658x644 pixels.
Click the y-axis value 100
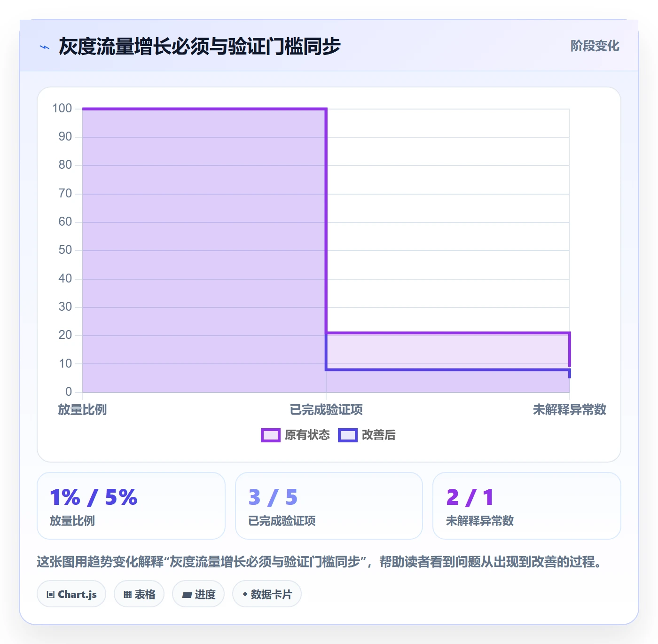pos(62,109)
